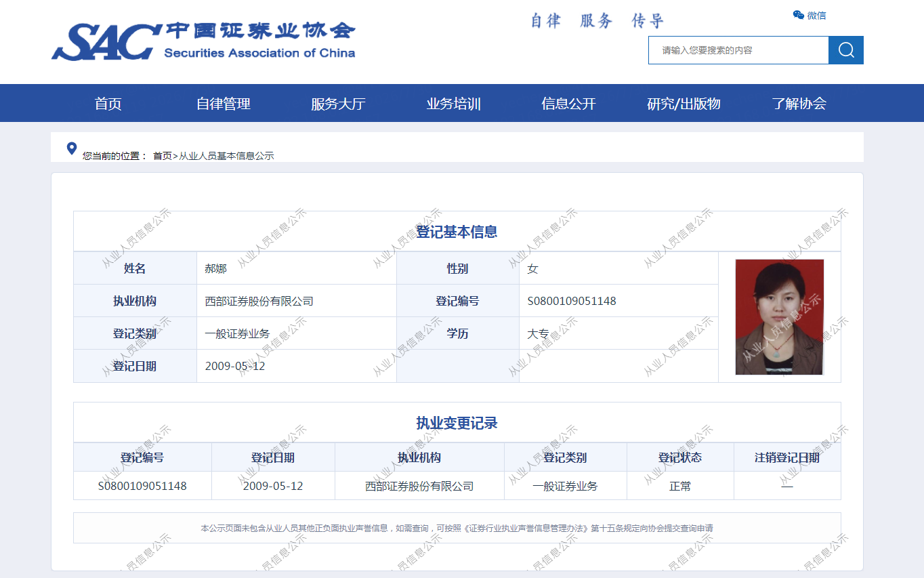
Task: Click status 正常 in change record
Action: click(680, 487)
